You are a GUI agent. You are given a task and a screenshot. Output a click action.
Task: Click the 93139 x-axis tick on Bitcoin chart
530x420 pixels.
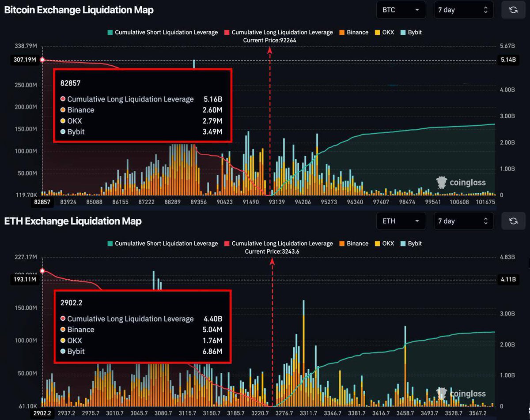[277, 202]
